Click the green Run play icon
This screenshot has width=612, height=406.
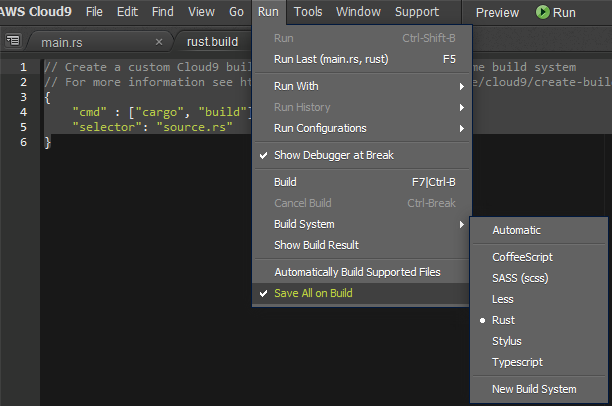point(543,12)
